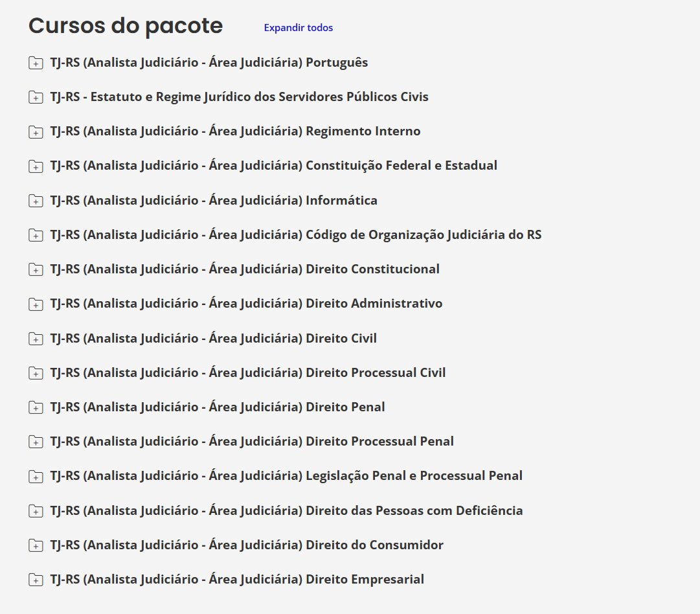This screenshot has height=614, width=700.
Task: Click folder icon beside Direito Constitucional
Action: click(36, 269)
